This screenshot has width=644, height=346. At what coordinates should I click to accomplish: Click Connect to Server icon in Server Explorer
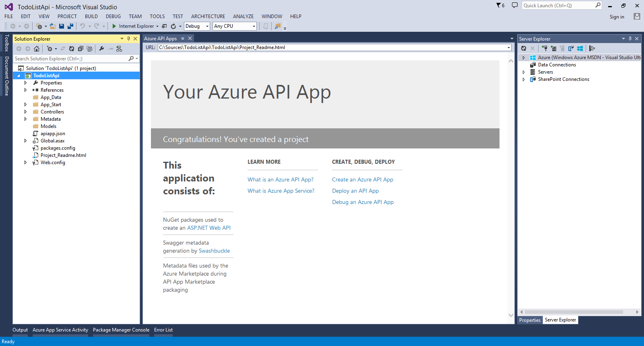tap(553, 48)
